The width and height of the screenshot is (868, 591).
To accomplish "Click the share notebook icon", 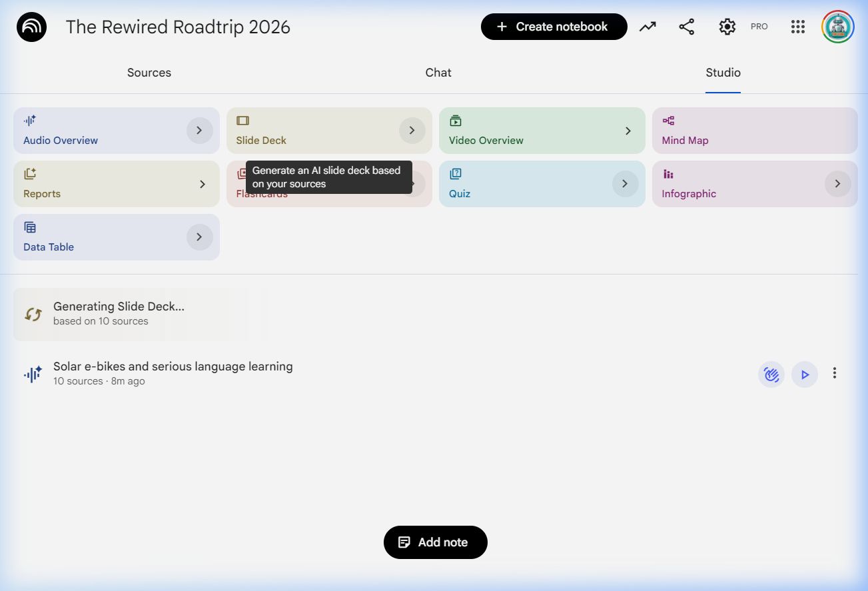I will click(686, 27).
